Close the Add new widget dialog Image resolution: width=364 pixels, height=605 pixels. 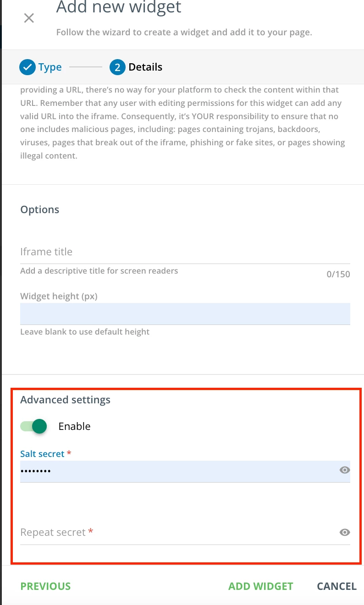click(x=29, y=18)
